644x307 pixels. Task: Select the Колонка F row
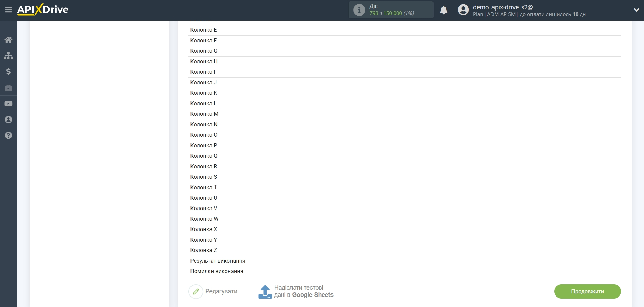point(405,41)
